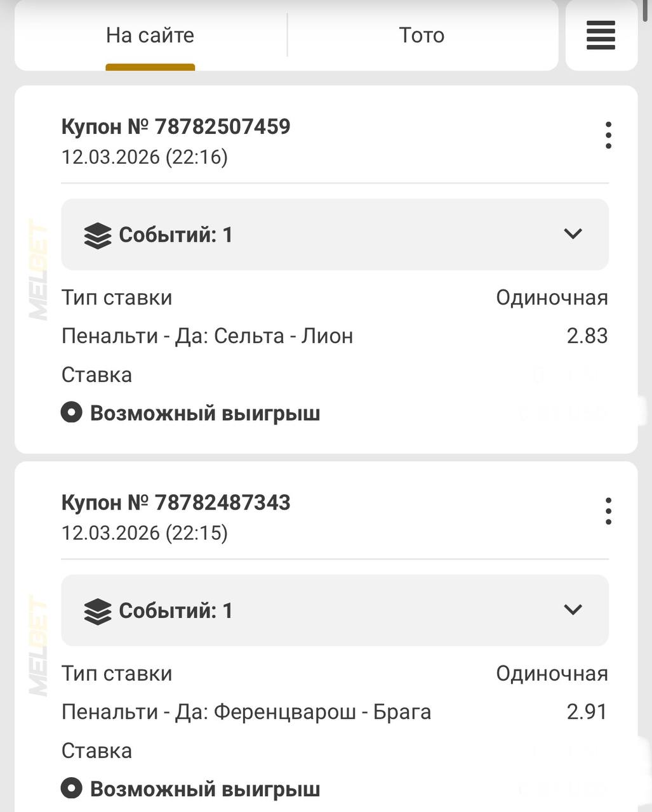The height and width of the screenshot is (812, 652).
Task: Click stack icon in coupon 78782487343 events row
Action: [98, 612]
